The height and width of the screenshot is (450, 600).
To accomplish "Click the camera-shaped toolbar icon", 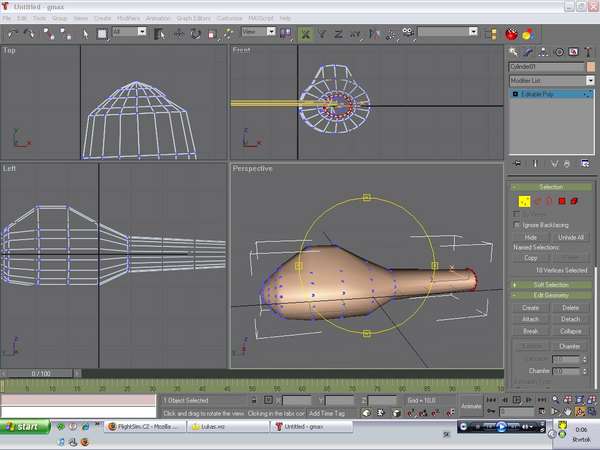I will click(x=408, y=33).
